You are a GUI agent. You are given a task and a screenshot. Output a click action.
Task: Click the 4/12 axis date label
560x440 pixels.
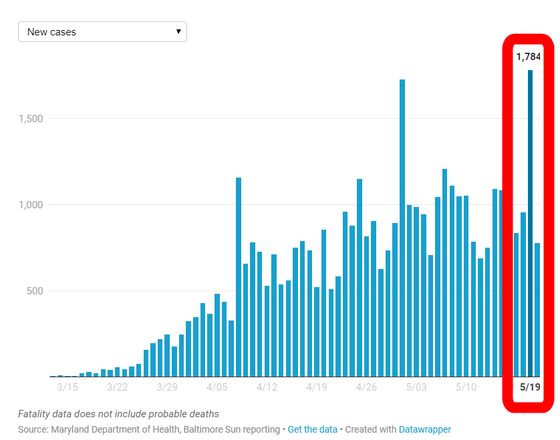(267, 387)
